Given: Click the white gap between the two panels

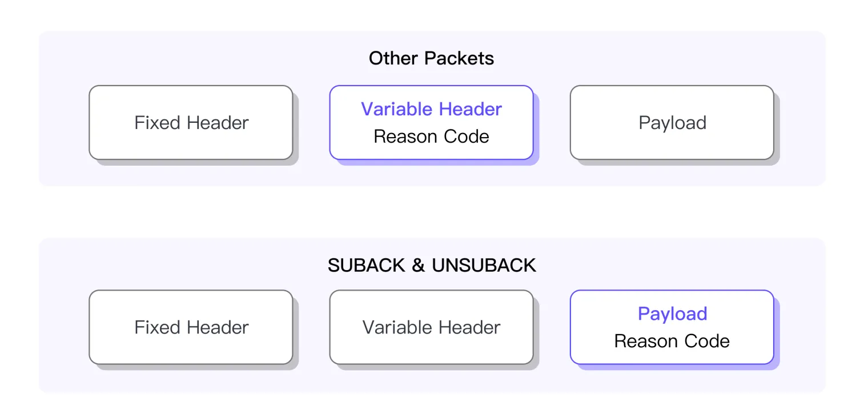Looking at the screenshot, I should tap(432, 212).
